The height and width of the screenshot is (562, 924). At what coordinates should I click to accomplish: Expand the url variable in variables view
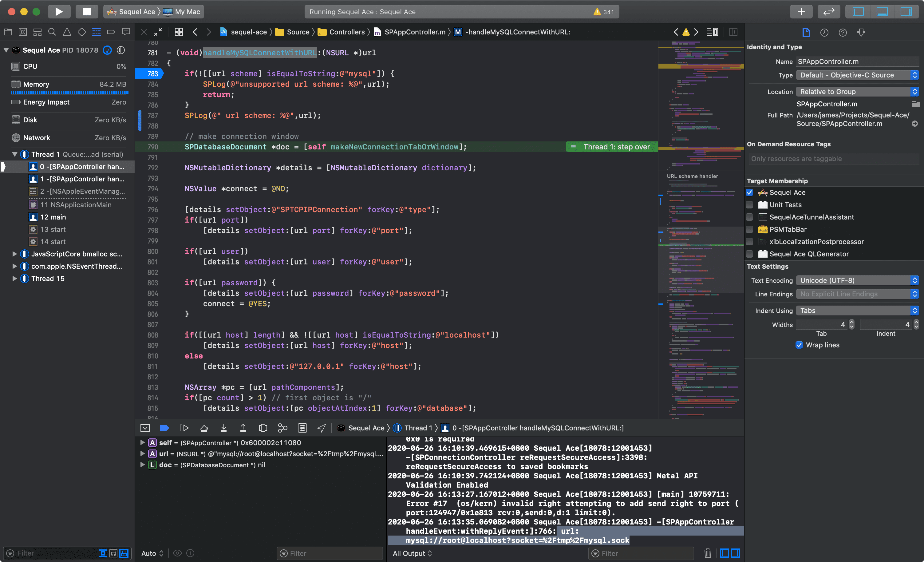143,453
